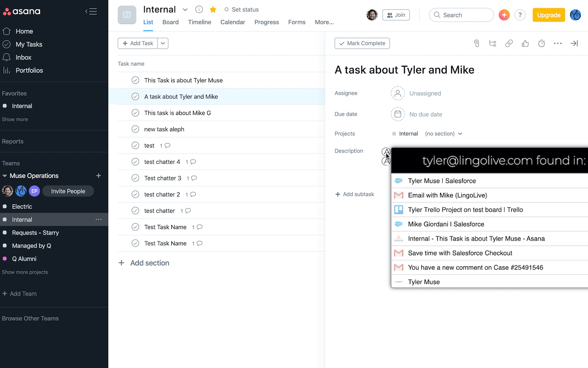588x368 pixels.
Task: Copy task link via chain icon
Action: click(x=509, y=43)
